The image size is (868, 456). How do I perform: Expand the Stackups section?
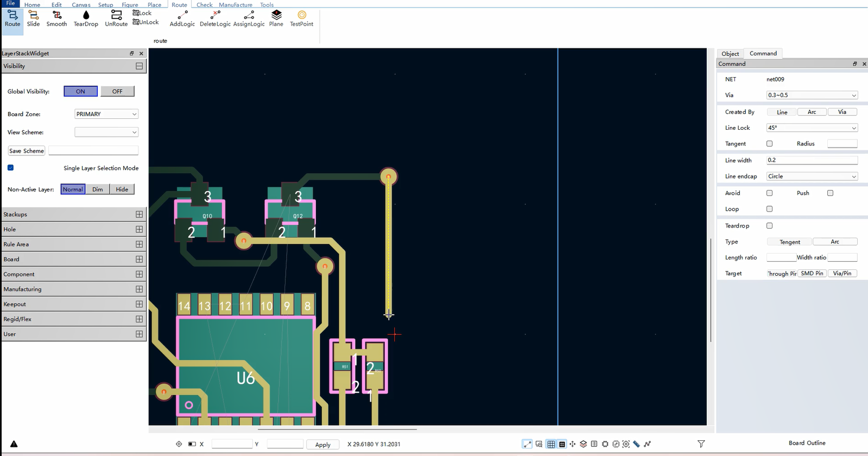(x=139, y=214)
